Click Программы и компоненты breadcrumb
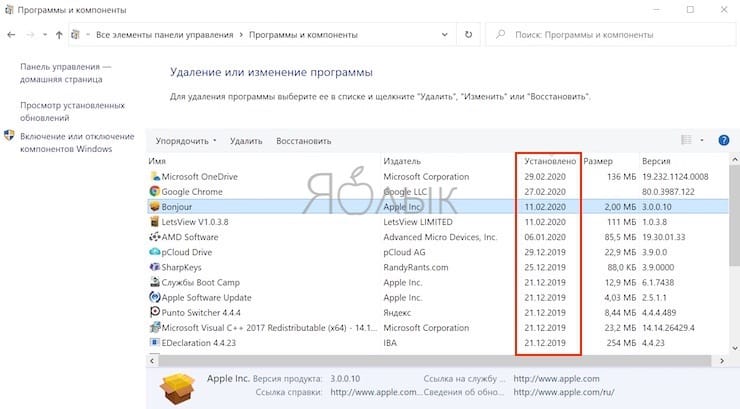Viewport: 740px width, 409px height. pos(303,34)
